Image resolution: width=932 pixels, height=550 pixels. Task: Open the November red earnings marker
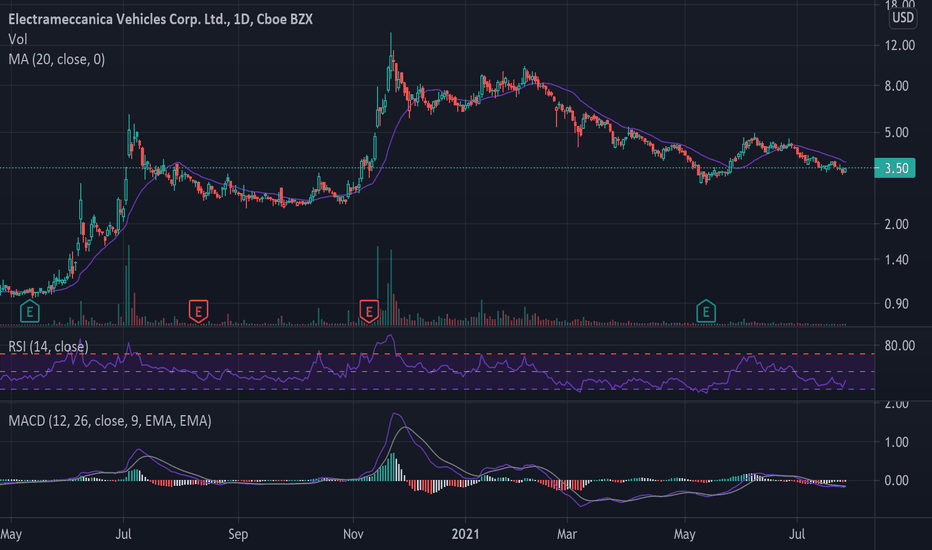tap(369, 312)
